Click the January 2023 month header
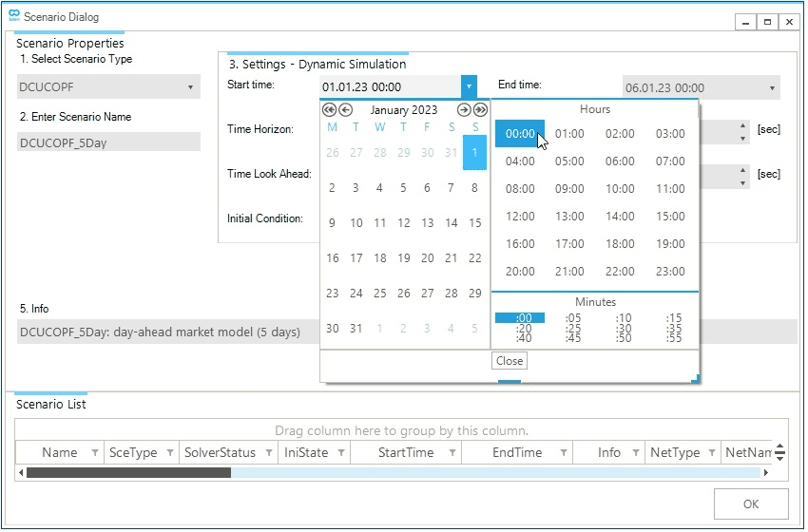Viewport: 808px width, 532px height. click(x=404, y=110)
